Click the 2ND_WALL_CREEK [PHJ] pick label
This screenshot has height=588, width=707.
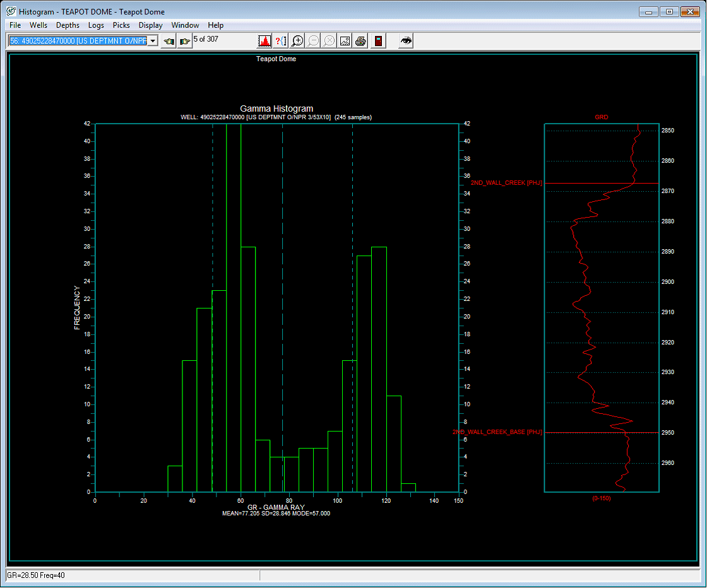[x=506, y=183]
